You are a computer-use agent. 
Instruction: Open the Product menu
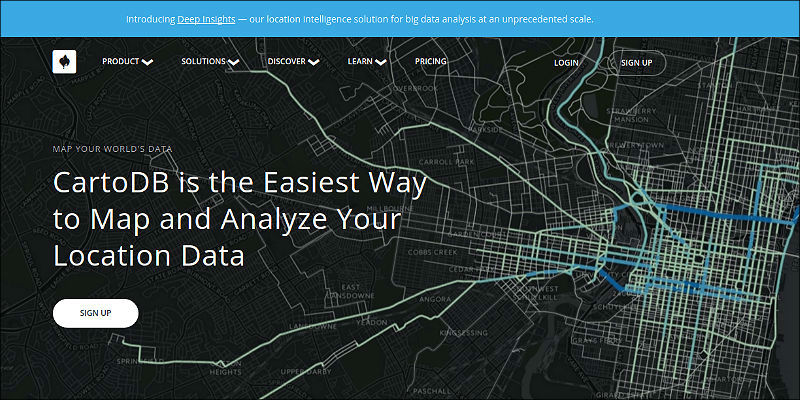pos(120,61)
